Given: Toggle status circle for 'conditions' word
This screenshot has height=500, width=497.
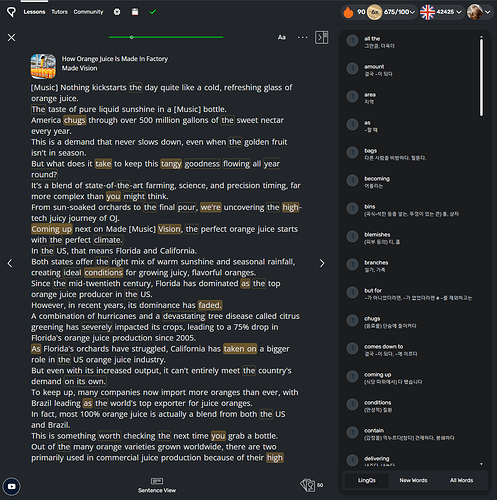Looking at the screenshot, I should [x=352, y=404].
